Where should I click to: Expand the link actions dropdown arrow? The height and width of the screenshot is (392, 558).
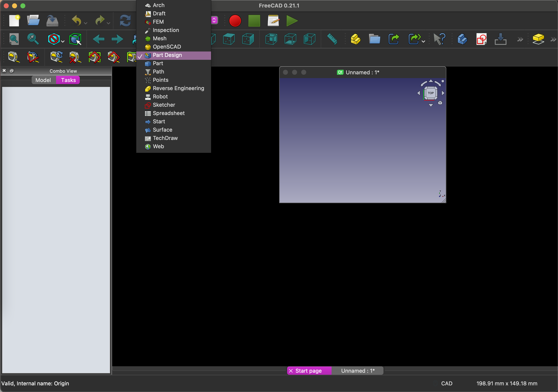(423, 42)
